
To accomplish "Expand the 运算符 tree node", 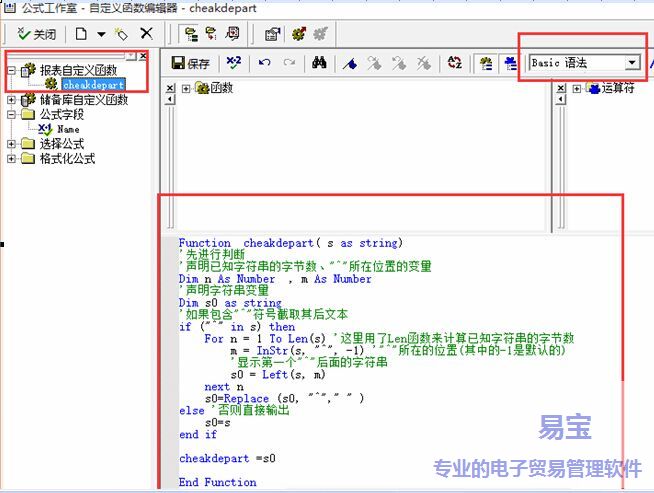I will (578, 88).
